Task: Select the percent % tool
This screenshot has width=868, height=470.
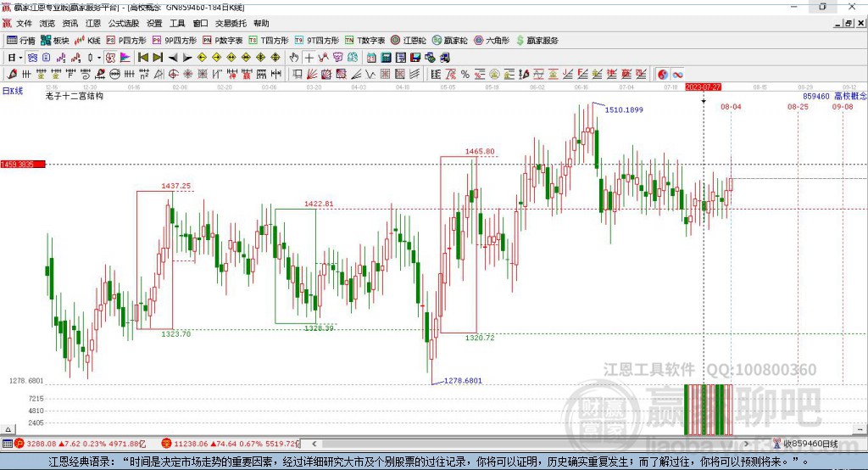Action: point(465,75)
